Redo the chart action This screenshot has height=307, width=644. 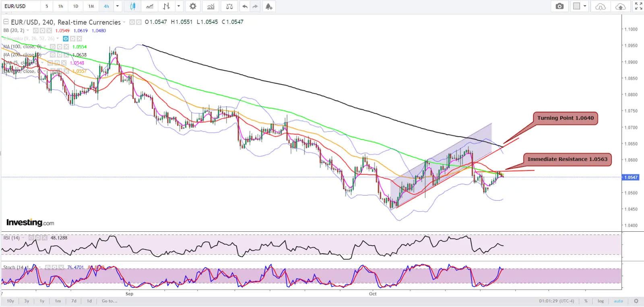[x=255, y=6]
